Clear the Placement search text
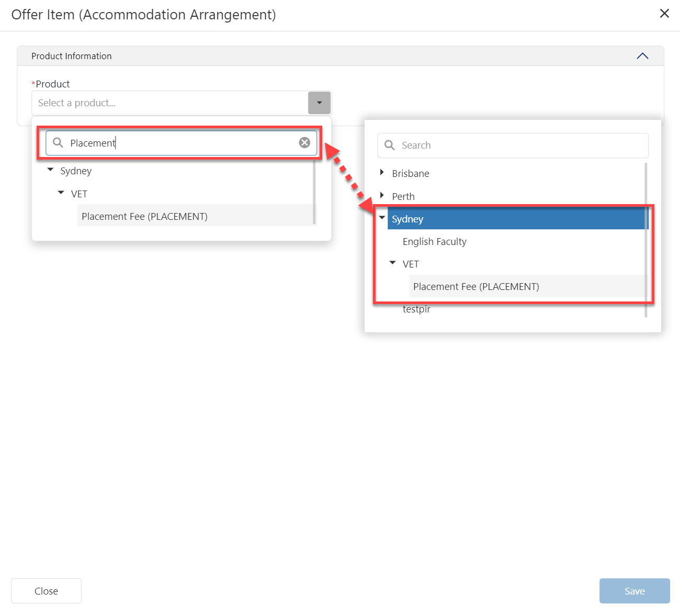The image size is (680, 616). (x=304, y=143)
